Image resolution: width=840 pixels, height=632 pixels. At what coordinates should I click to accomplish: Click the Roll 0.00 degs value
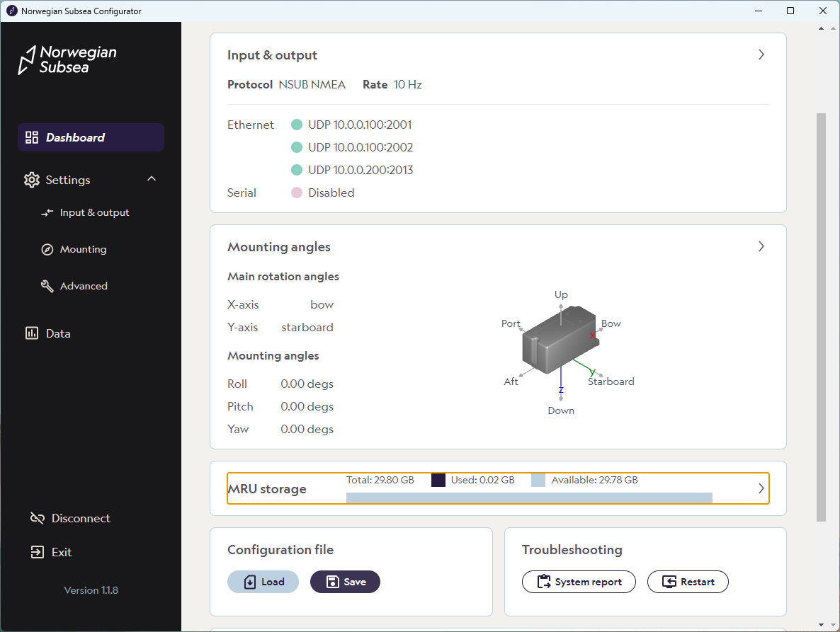(307, 384)
